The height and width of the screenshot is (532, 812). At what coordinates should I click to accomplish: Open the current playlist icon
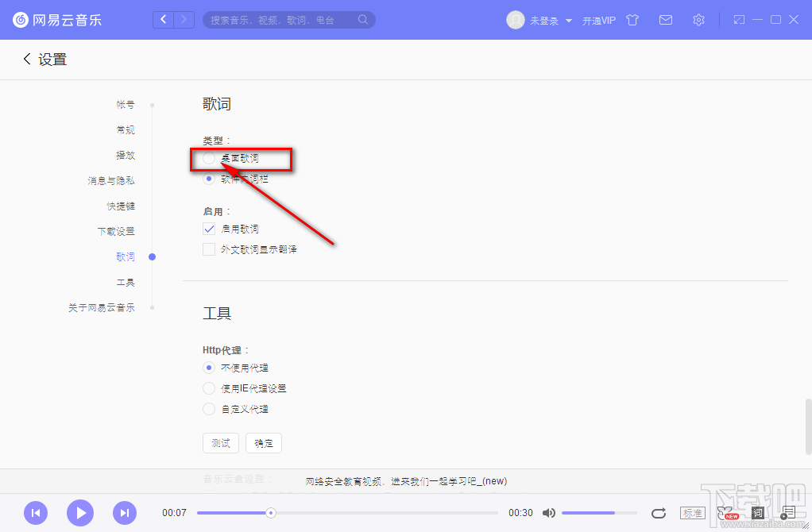coord(789,513)
